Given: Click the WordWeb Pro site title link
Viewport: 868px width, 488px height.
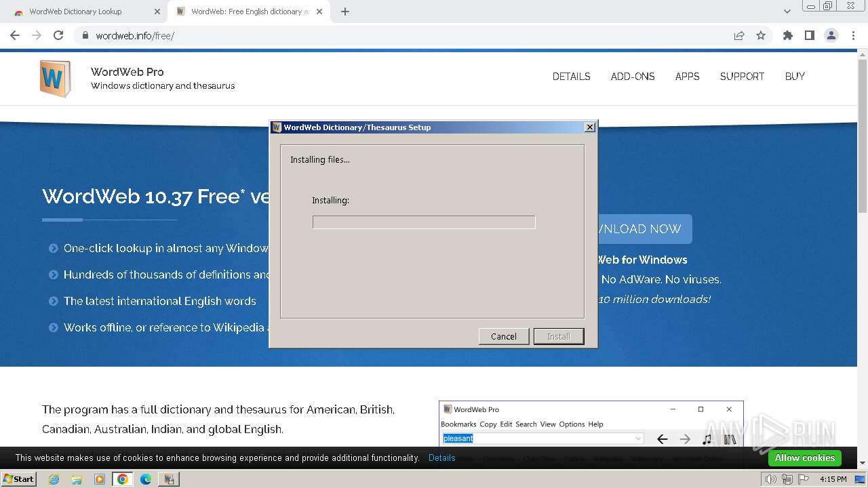Looking at the screenshot, I should 127,72.
